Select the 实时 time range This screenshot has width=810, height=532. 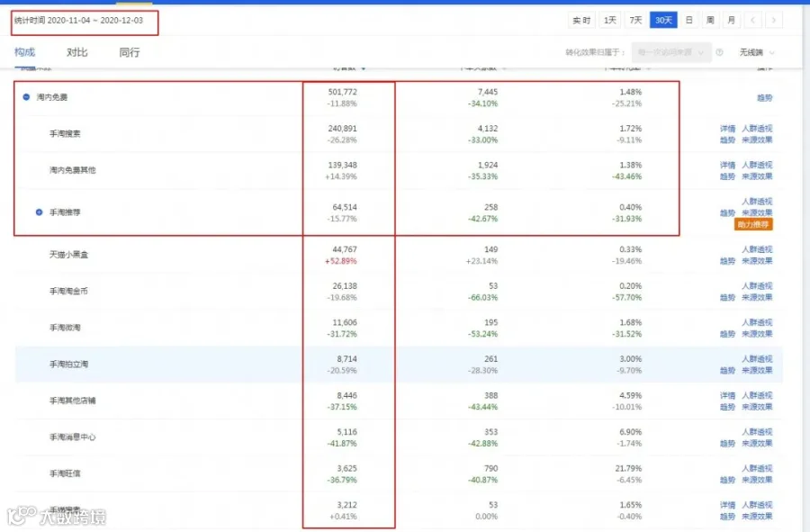coord(581,20)
